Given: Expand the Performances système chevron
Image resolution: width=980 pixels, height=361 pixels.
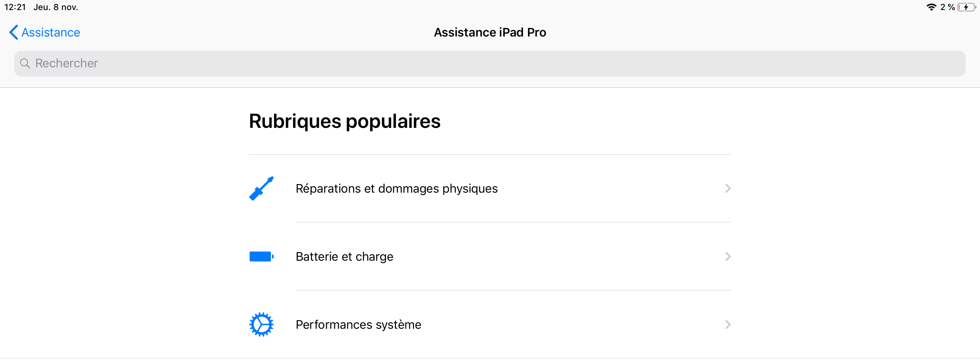Looking at the screenshot, I should pyautogui.click(x=727, y=324).
